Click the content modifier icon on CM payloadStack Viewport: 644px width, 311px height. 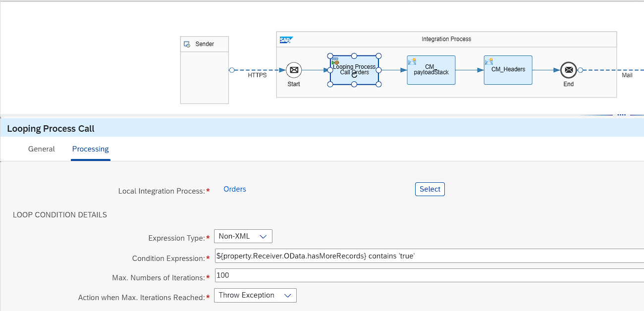point(412,61)
